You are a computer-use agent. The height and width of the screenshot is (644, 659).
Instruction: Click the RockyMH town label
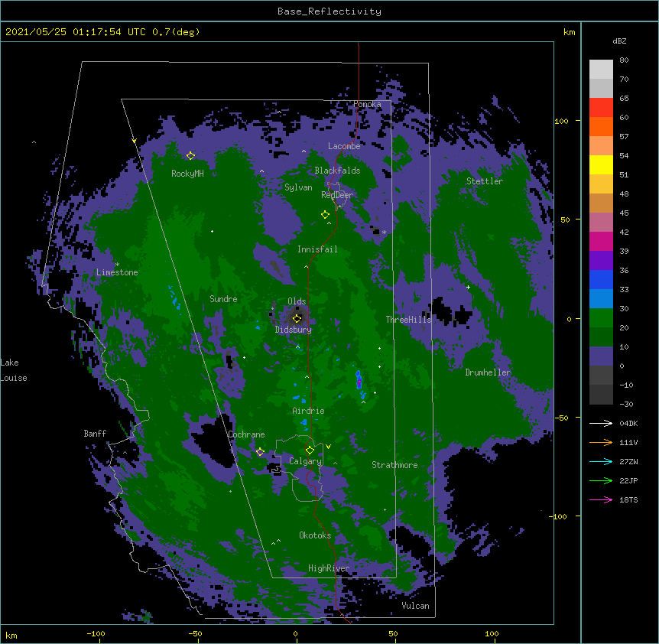point(187,174)
